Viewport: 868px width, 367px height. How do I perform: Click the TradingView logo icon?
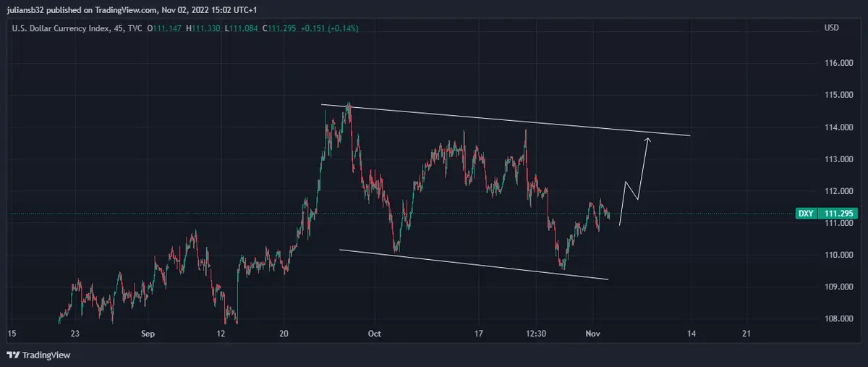pyautogui.click(x=13, y=355)
